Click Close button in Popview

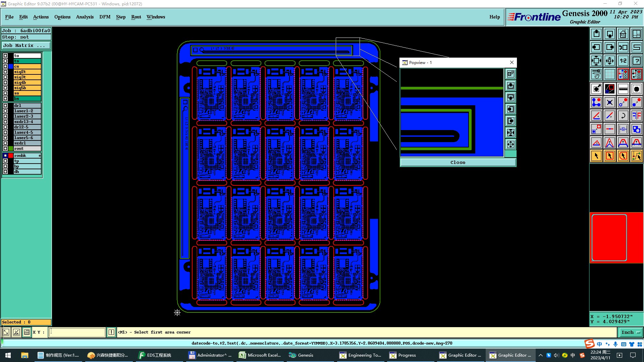coord(458,163)
